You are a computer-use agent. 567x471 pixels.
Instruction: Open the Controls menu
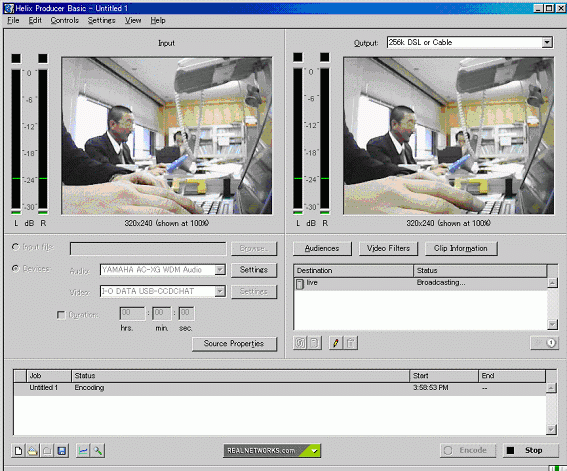tap(65, 21)
